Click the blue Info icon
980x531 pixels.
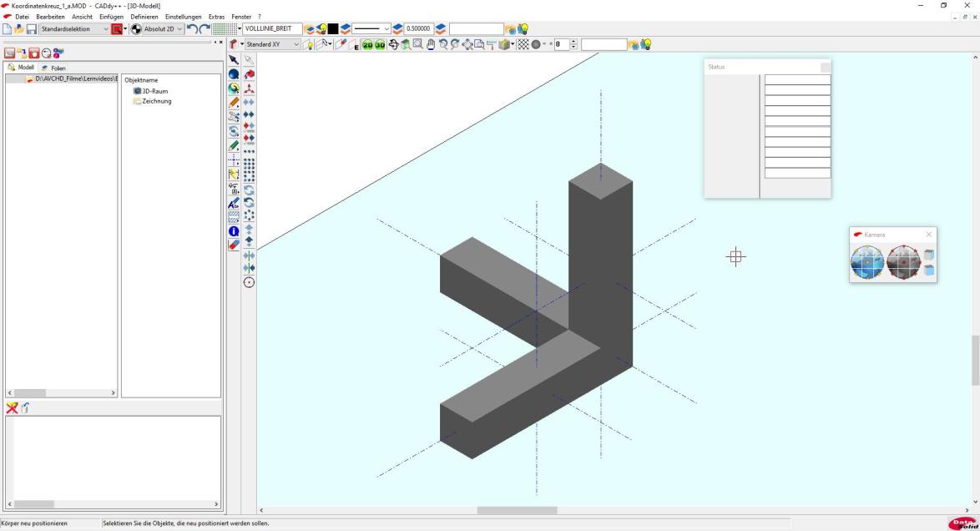(x=234, y=231)
